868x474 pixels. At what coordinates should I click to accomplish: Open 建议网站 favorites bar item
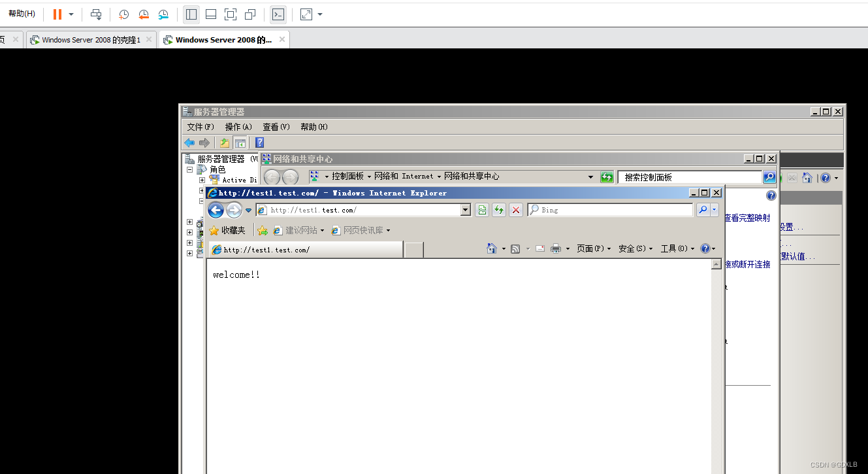click(x=298, y=230)
